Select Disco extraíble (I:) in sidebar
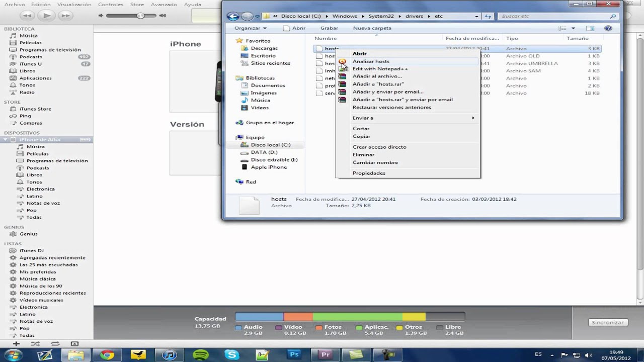This screenshot has width=644, height=362. tap(274, 160)
